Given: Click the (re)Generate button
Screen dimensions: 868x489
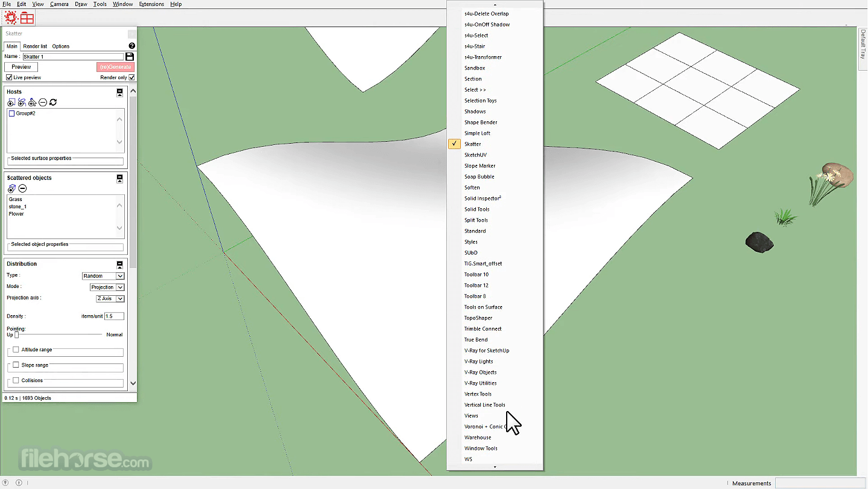Looking at the screenshot, I should 115,67.
